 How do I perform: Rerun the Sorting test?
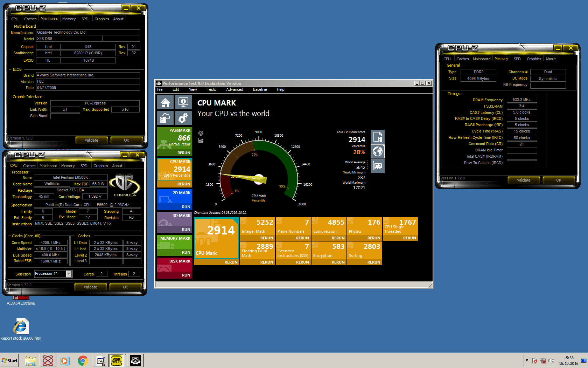tap(374, 262)
